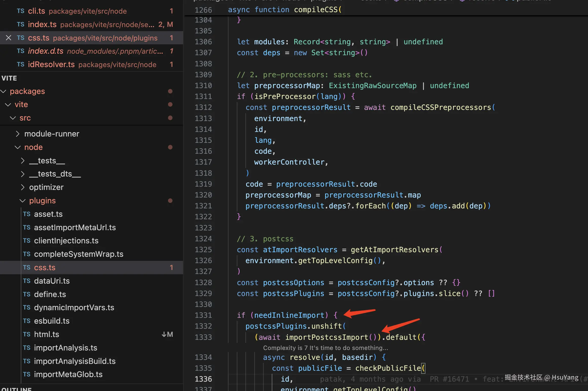Click the TS icon of idResolver.ts entry
588x391 pixels.
click(21, 65)
